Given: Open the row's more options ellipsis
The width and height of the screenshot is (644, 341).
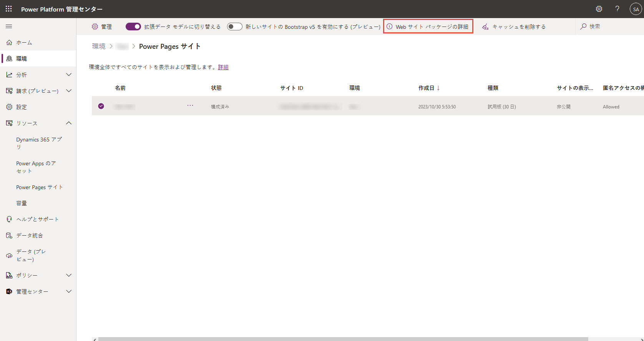Looking at the screenshot, I should click(x=190, y=105).
